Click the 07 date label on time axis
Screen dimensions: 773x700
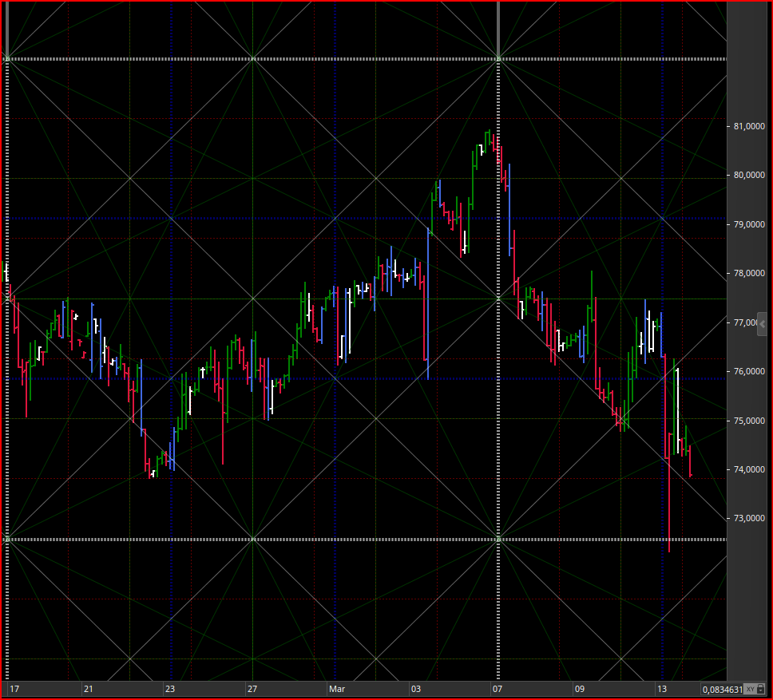click(x=497, y=689)
